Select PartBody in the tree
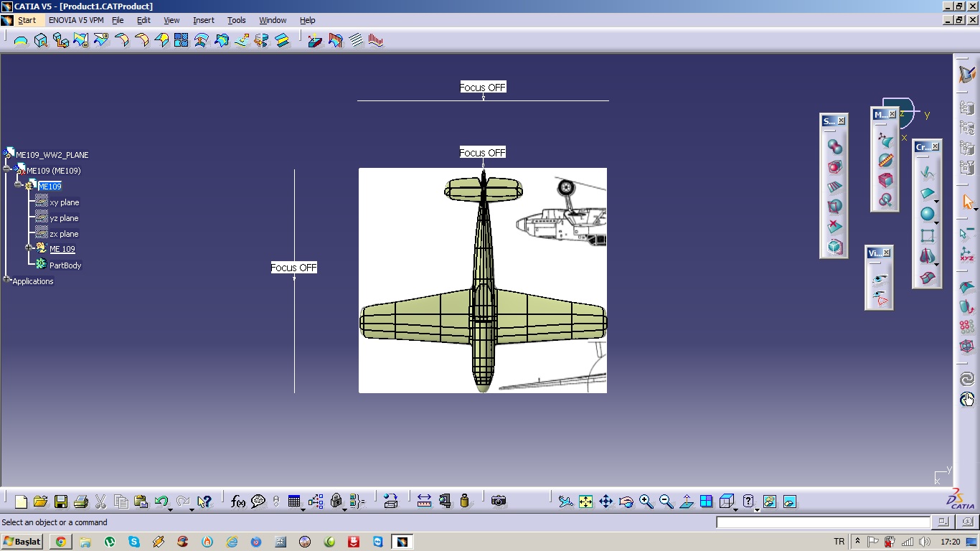The height and width of the screenshot is (551, 980). pos(65,265)
